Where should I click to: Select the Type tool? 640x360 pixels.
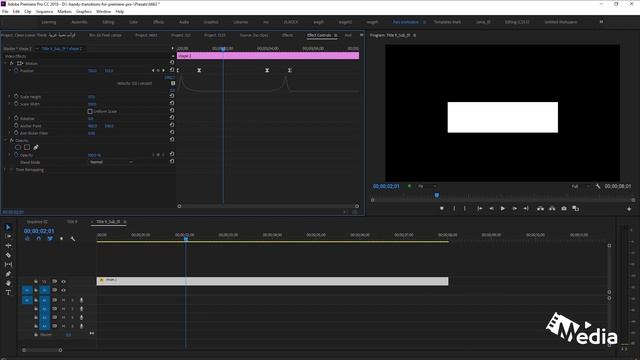[8, 293]
